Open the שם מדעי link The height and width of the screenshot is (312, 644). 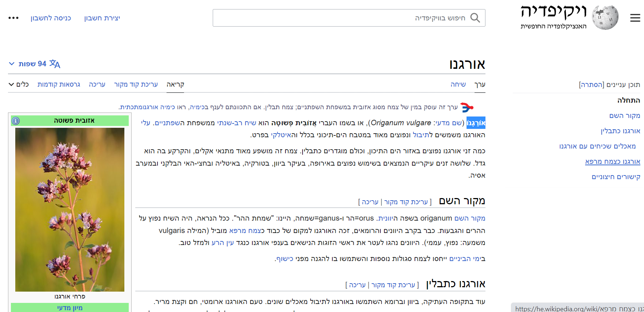(448, 123)
